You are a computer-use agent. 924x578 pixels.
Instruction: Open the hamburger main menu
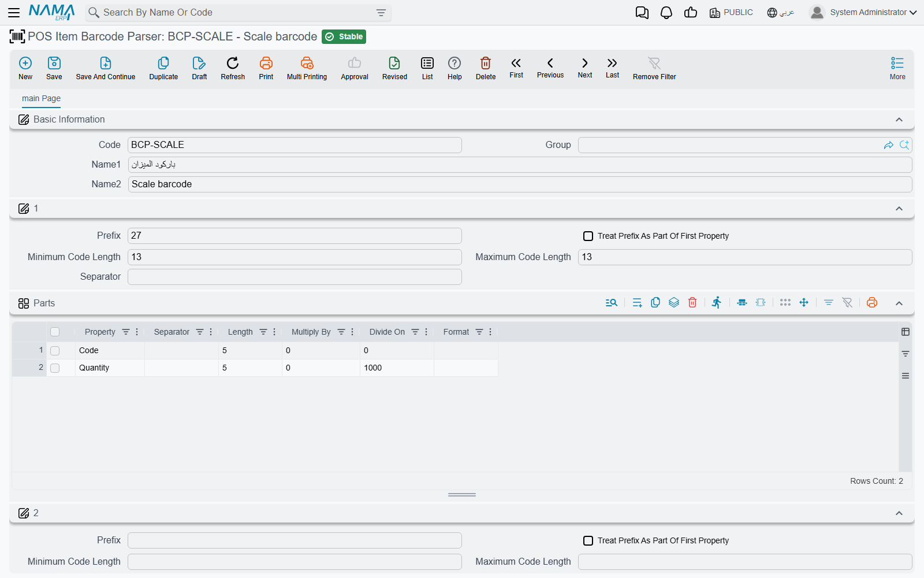(x=14, y=13)
